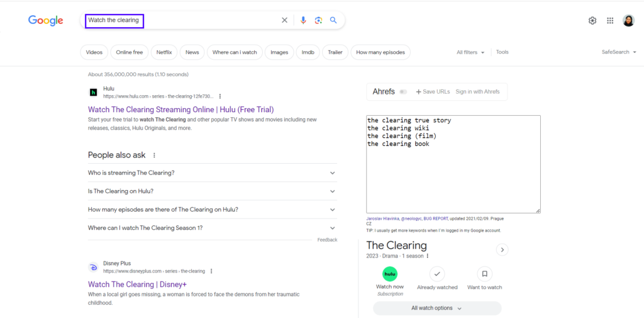The width and height of the screenshot is (644, 318).
Task: Start voice search with microphone icon
Action: coord(303,20)
